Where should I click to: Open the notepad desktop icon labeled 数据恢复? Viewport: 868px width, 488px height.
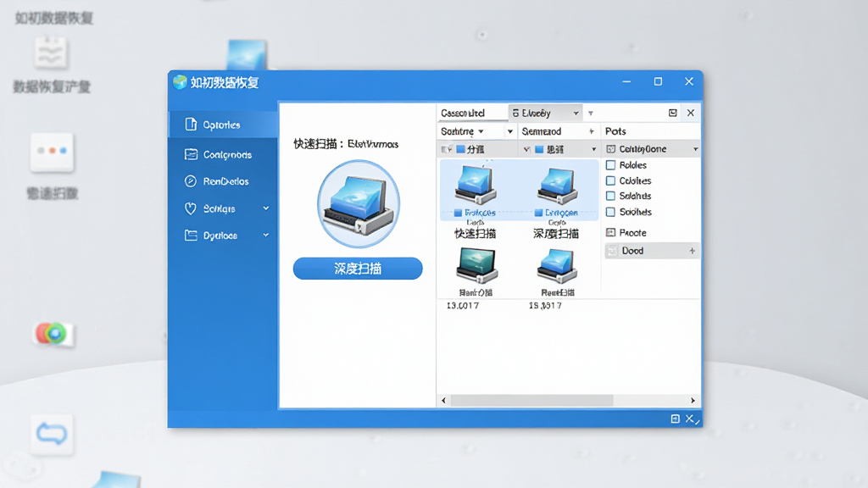[51, 53]
